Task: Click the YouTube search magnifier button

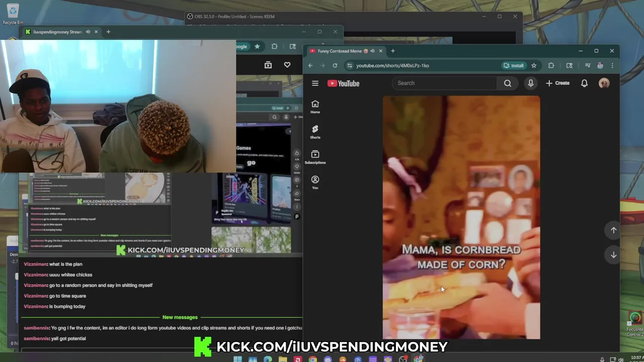Action: click(x=508, y=83)
